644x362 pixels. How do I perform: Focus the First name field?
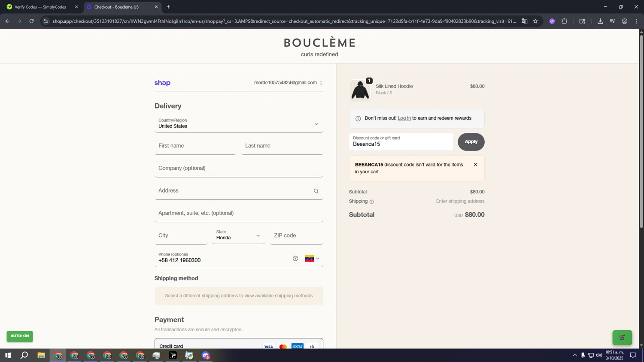[x=195, y=146]
